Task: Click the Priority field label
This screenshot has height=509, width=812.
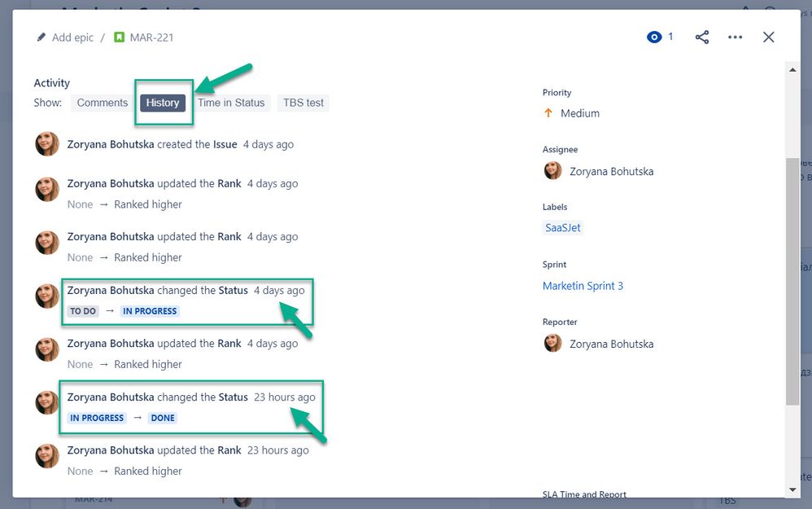Action: 557,92
